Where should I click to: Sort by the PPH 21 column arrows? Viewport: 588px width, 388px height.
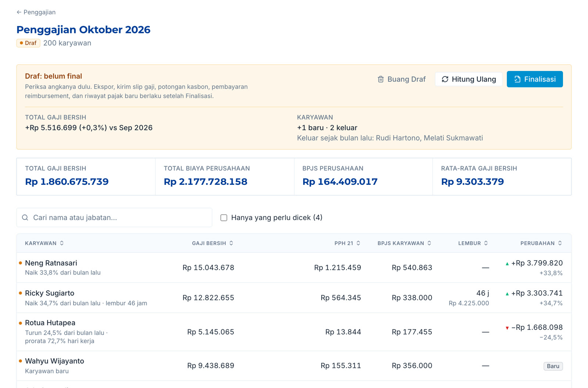358,243
